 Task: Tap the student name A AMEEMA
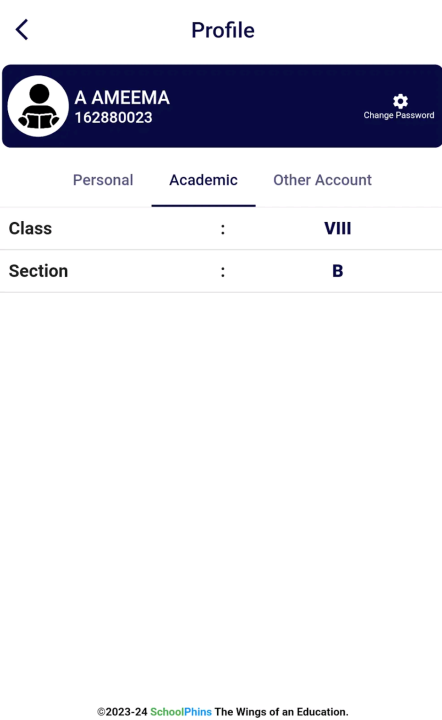(x=122, y=97)
